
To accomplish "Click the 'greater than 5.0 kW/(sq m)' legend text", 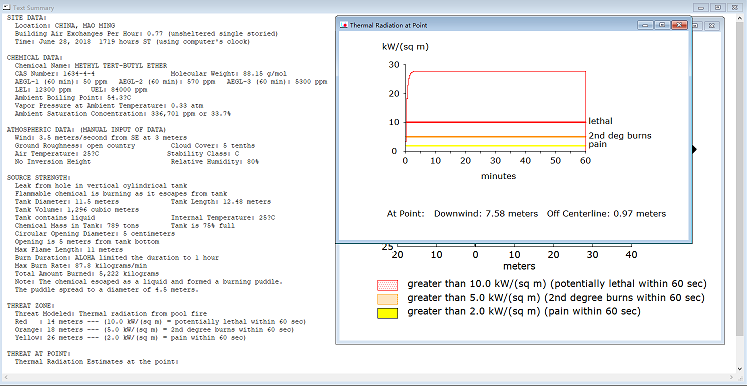I will 555,298.
